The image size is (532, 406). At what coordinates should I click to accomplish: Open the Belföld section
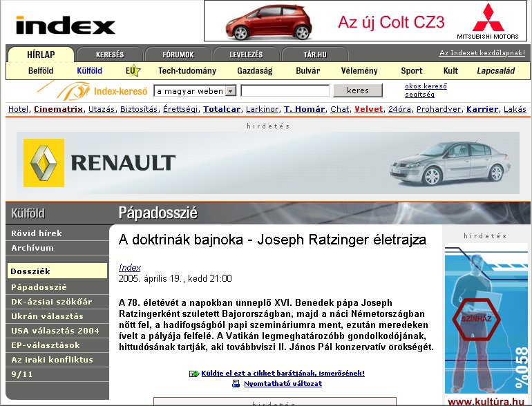pos(41,70)
